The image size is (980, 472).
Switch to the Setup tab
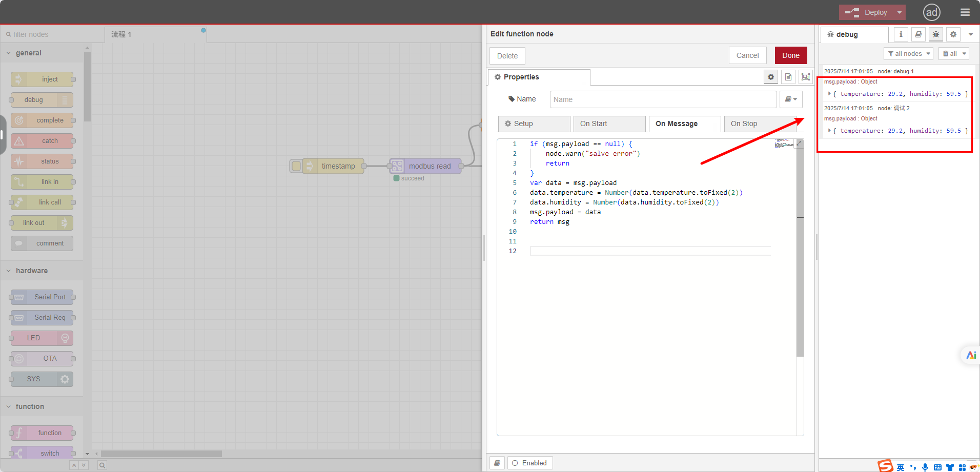534,124
